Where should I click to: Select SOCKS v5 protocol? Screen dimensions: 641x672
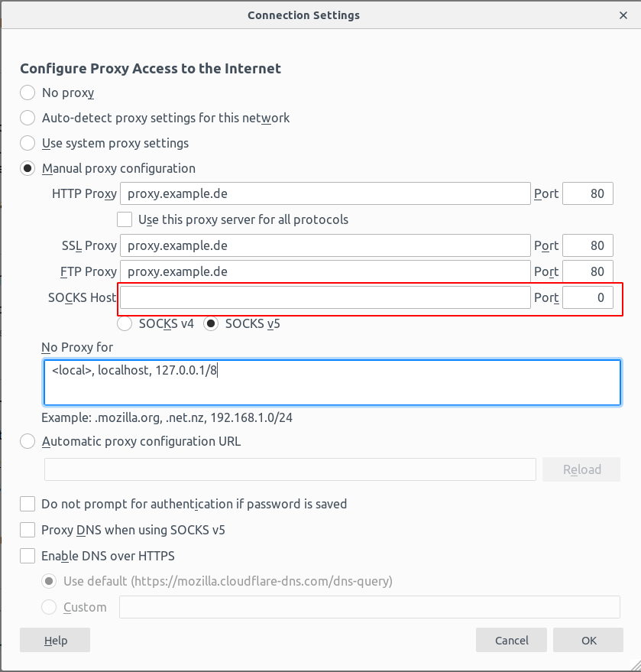[x=211, y=323]
